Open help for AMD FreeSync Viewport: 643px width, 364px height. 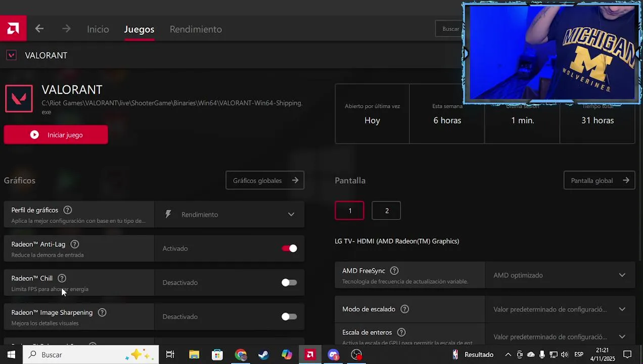point(394,270)
